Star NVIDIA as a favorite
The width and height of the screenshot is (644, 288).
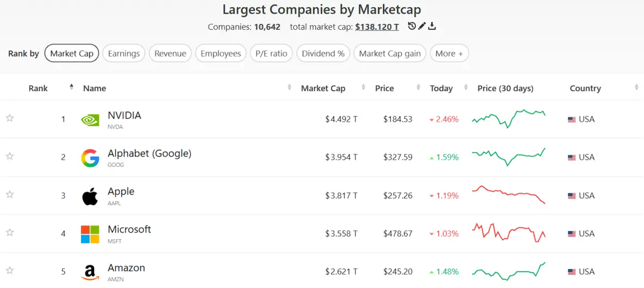(x=10, y=118)
